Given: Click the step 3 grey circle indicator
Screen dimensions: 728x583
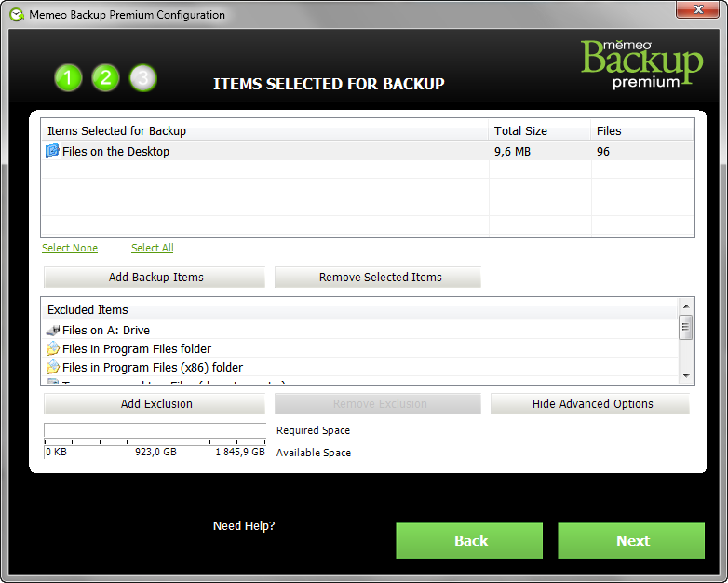Looking at the screenshot, I should [143, 77].
